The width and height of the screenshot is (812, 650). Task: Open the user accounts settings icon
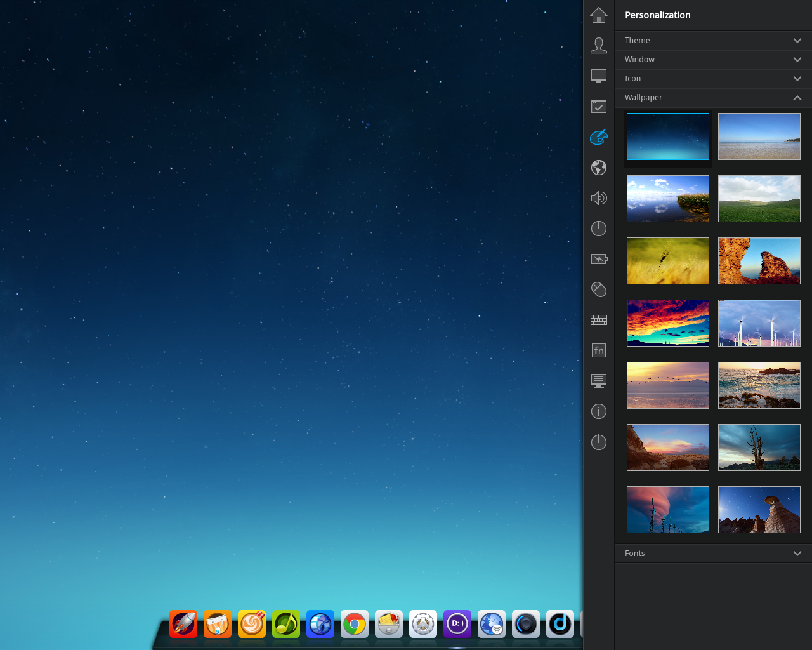click(x=599, y=45)
